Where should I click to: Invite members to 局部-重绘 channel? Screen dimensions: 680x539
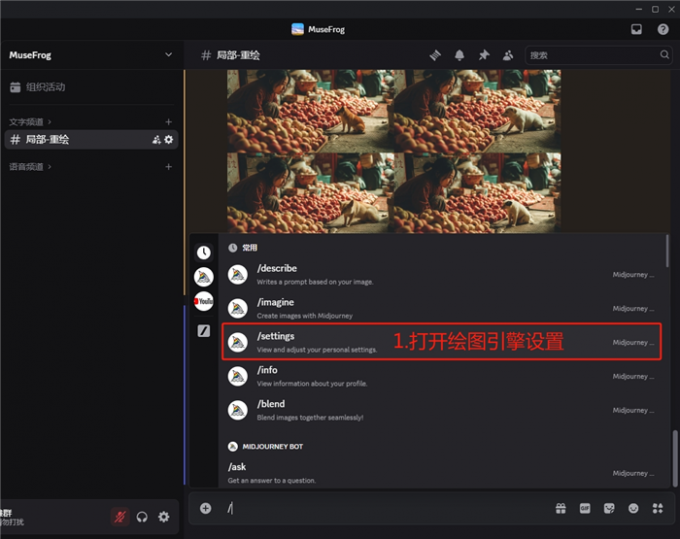coord(156,140)
